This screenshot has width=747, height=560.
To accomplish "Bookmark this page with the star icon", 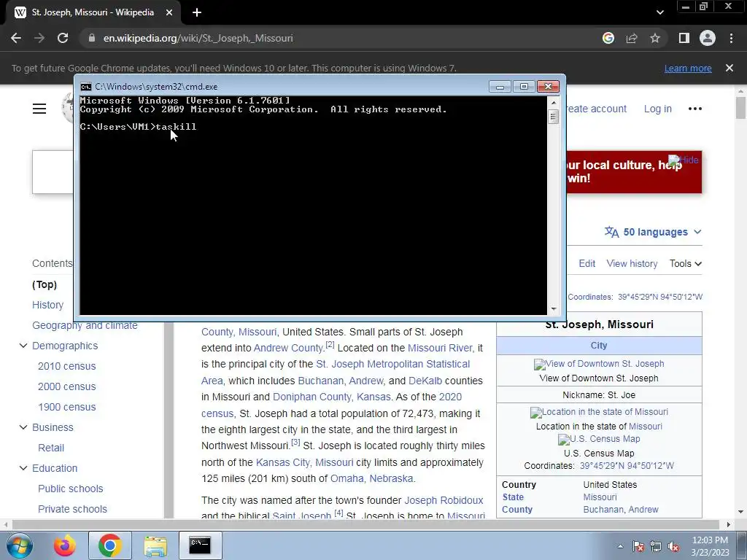I will point(655,38).
